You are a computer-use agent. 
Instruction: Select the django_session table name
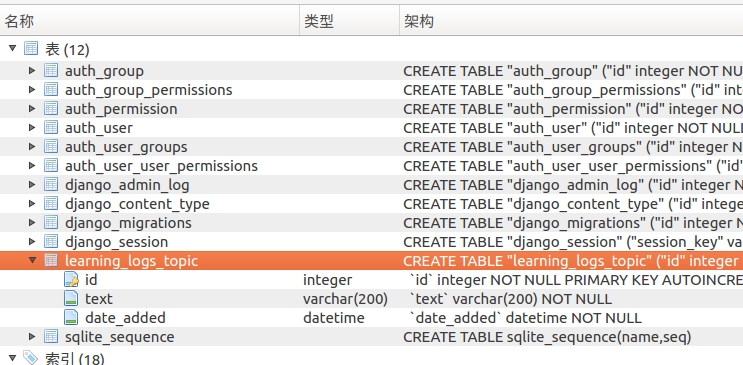(117, 242)
